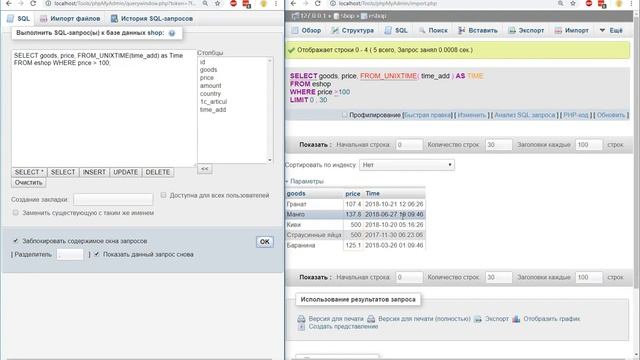Open SQL tab in query window
Image resolution: width=640 pixels, height=360 pixels.
tap(19, 19)
